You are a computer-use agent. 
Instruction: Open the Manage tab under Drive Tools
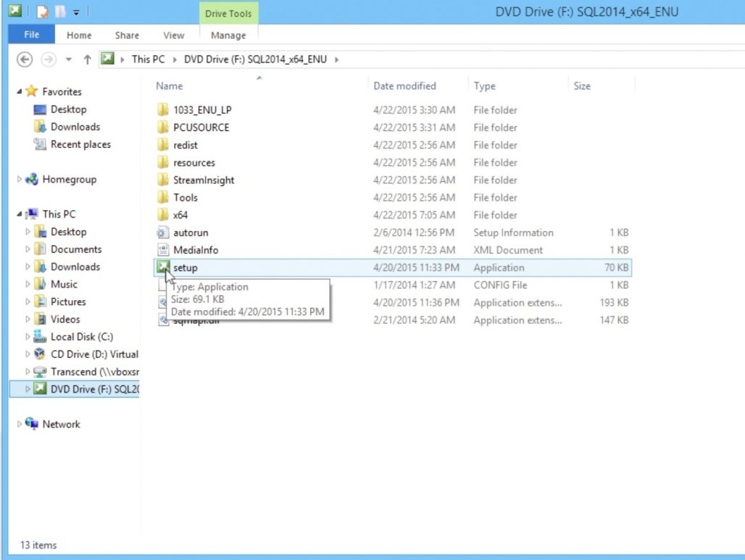[x=228, y=34]
